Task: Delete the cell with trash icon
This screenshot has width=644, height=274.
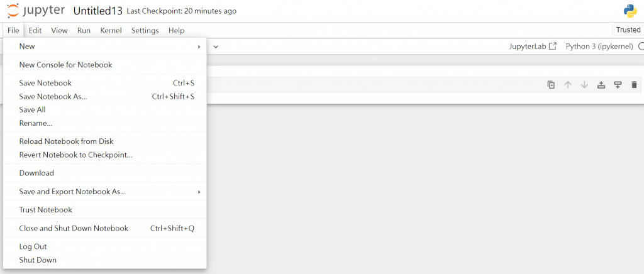Action: click(634, 85)
